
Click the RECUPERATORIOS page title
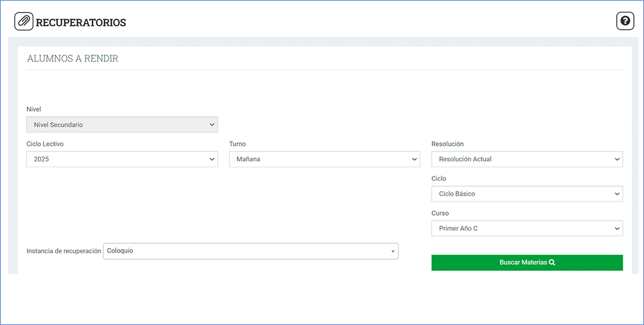click(x=81, y=23)
